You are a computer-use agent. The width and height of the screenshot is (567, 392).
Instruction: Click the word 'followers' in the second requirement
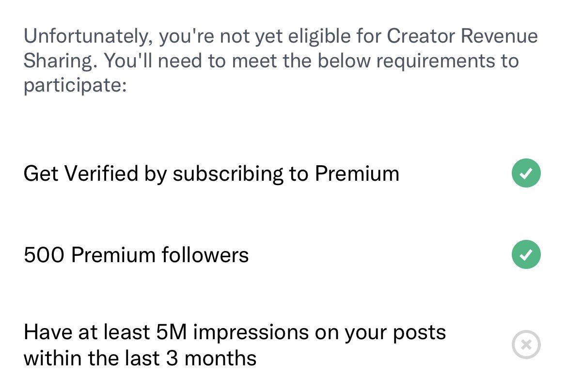click(x=205, y=254)
